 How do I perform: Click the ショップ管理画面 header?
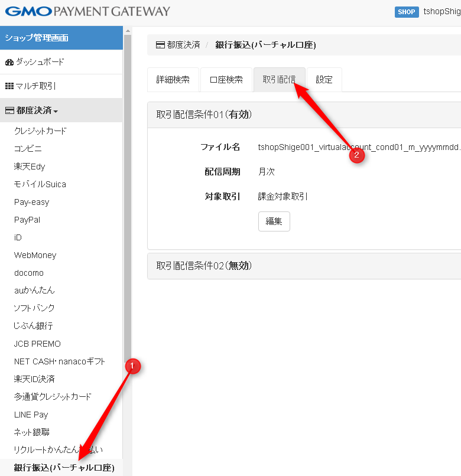tap(37, 38)
